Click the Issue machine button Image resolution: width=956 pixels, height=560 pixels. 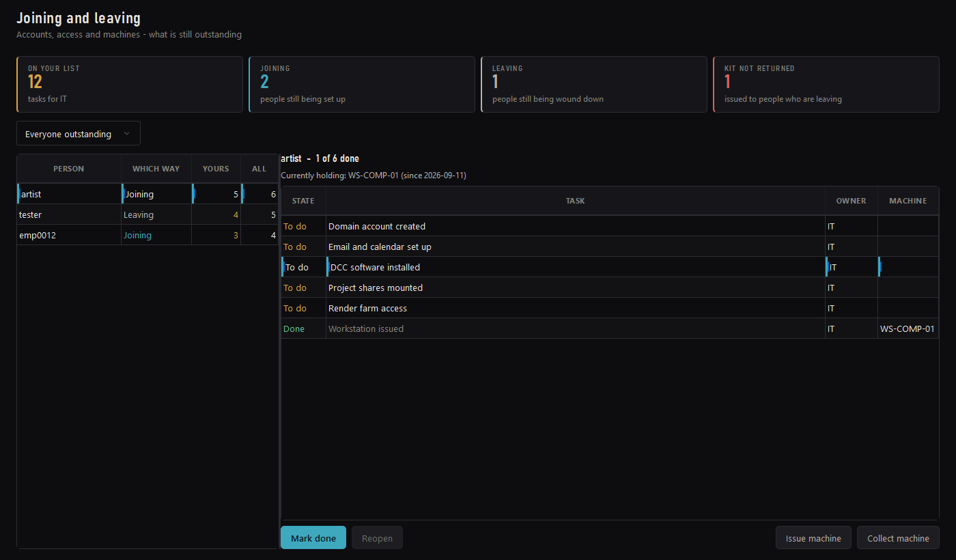813,537
